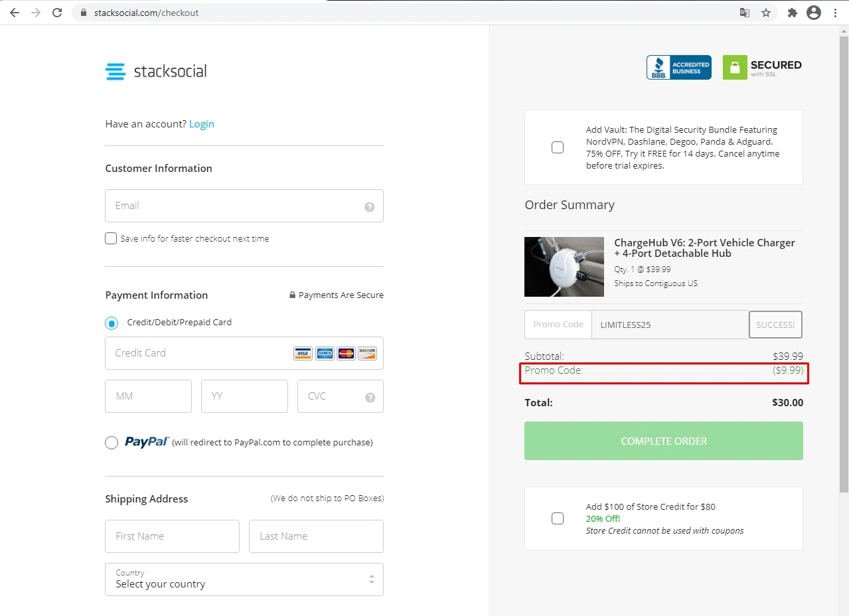
Task: Click the 20% Off! green text
Action: [x=603, y=518]
